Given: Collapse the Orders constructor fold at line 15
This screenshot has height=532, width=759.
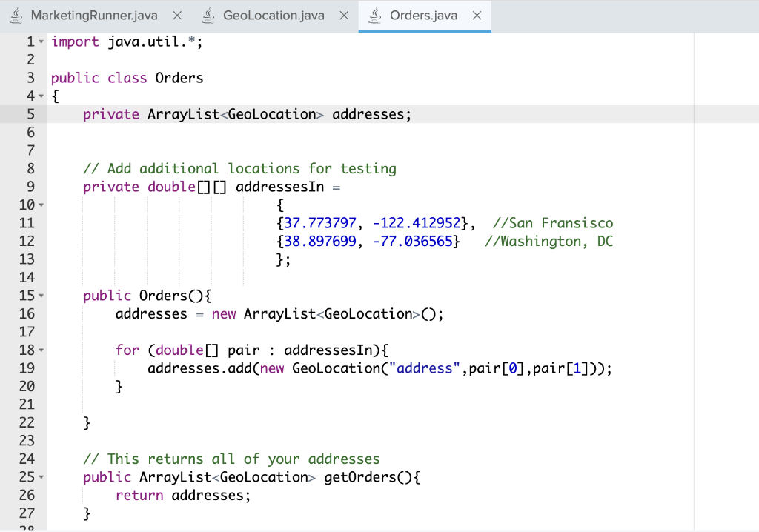Looking at the screenshot, I should [42, 296].
